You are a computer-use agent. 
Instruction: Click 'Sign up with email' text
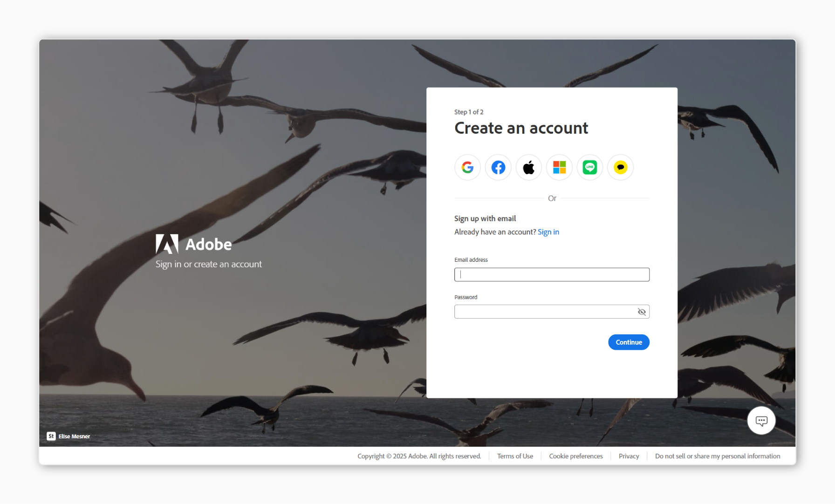[485, 218]
